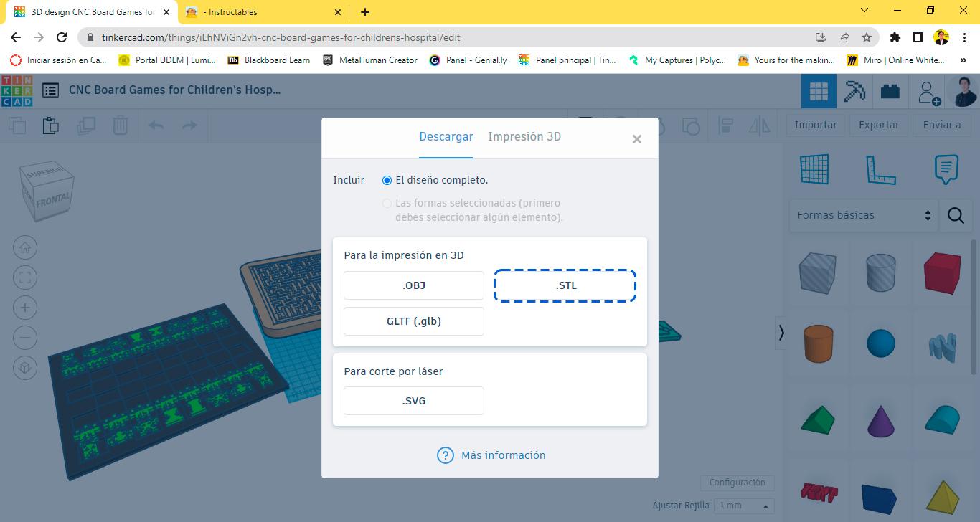
Task: Download the design as GLTF (.glb)
Action: click(414, 321)
